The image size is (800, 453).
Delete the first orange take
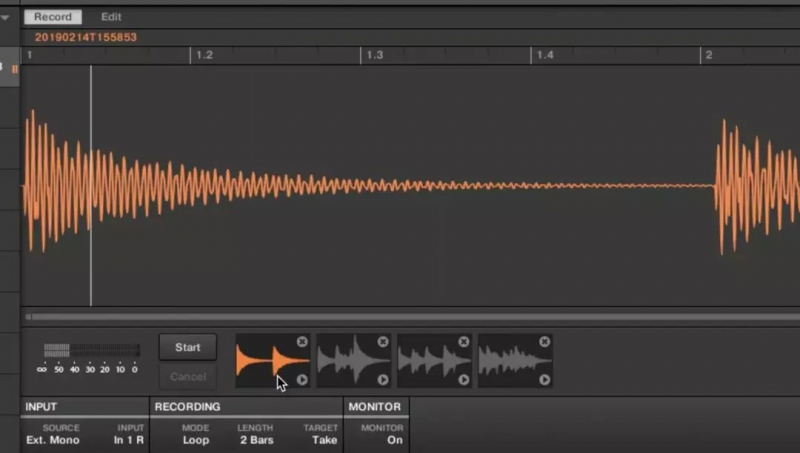[x=302, y=341]
